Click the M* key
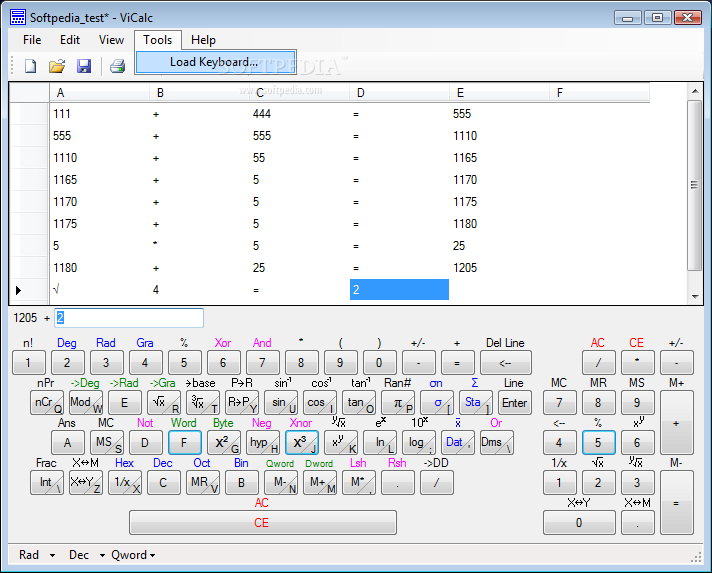The height and width of the screenshot is (573, 712). point(359,483)
